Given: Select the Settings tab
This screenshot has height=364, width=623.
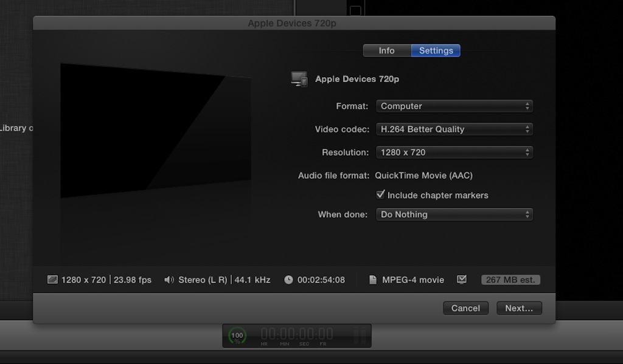Looking at the screenshot, I should pyautogui.click(x=436, y=50).
